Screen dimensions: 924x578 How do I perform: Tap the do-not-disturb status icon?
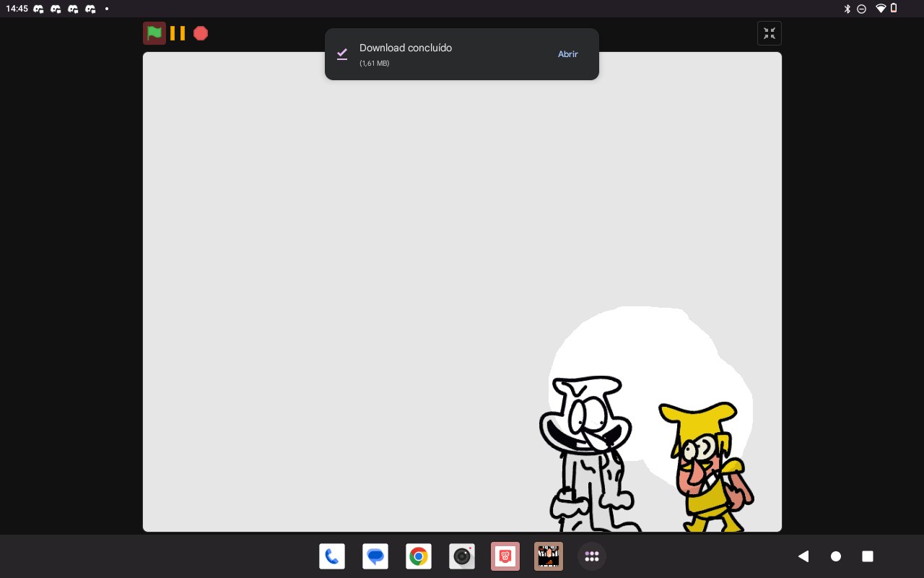(861, 9)
